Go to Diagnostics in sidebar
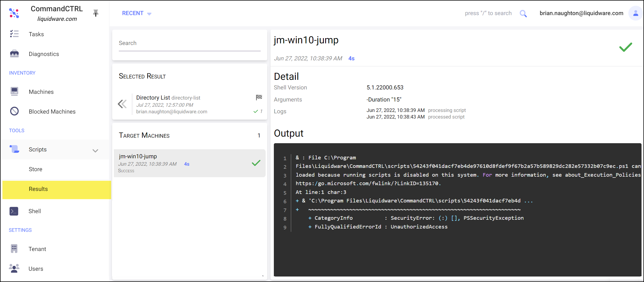The image size is (644, 282). click(44, 54)
